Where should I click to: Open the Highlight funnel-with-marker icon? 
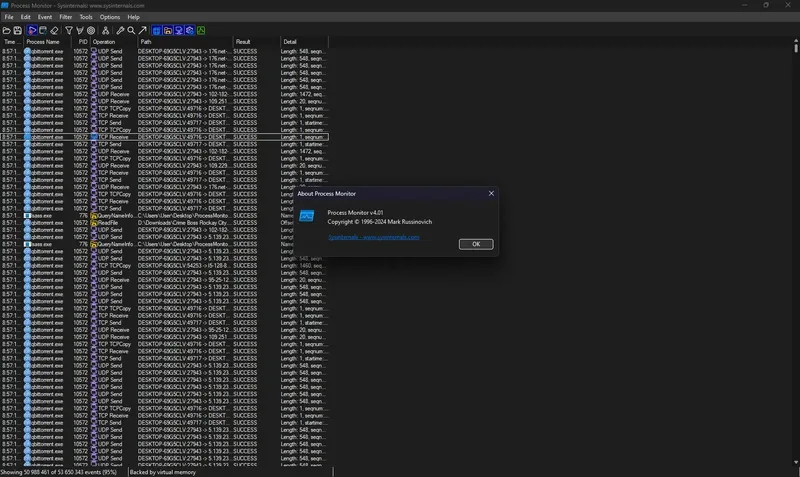pyautogui.click(x=80, y=31)
